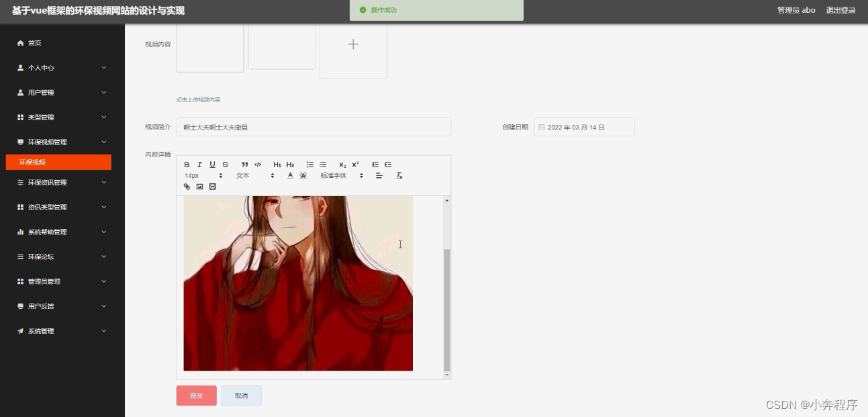Open the calendar icon in 创建日期 field
This screenshot has height=417, width=868.
click(x=542, y=127)
